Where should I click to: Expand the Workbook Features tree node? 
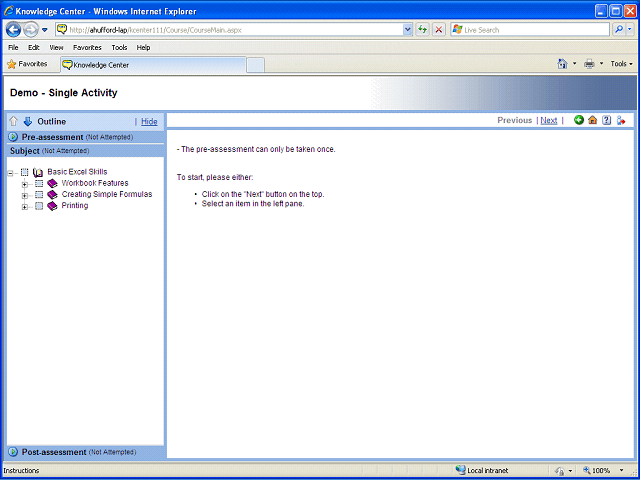click(x=24, y=185)
